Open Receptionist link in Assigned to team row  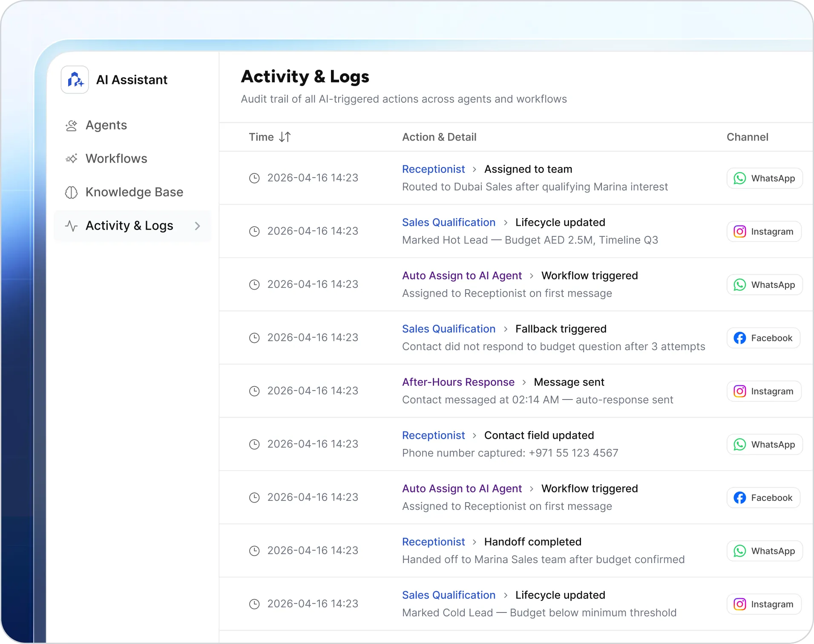(433, 169)
